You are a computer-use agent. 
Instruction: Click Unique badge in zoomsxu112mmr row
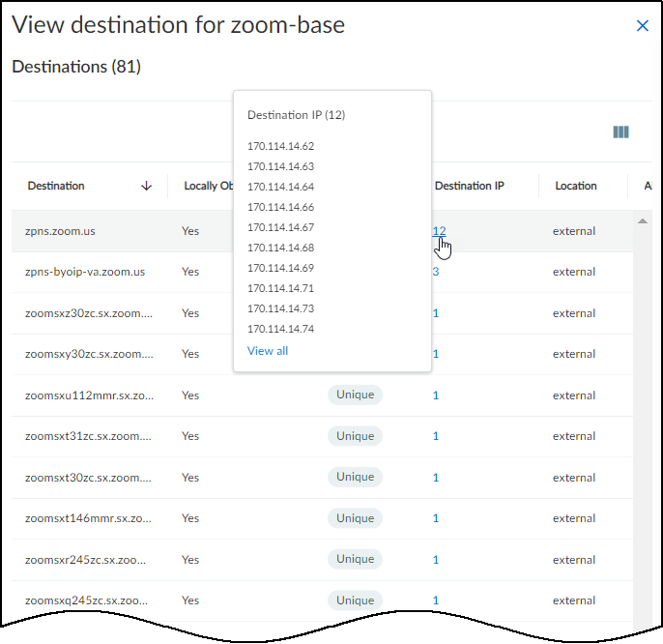(x=355, y=395)
